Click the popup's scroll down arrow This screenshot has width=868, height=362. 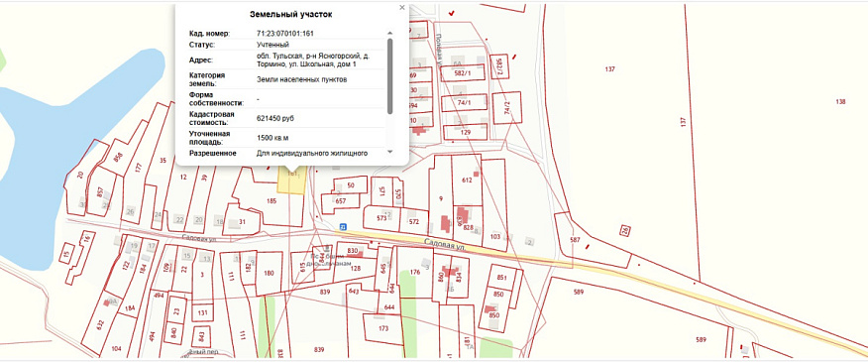(389, 152)
